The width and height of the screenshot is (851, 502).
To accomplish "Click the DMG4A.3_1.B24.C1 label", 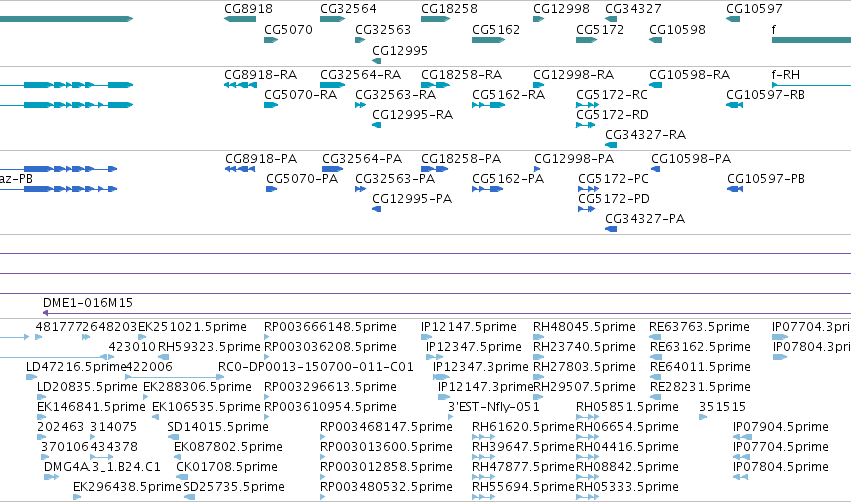I will tap(102, 467).
